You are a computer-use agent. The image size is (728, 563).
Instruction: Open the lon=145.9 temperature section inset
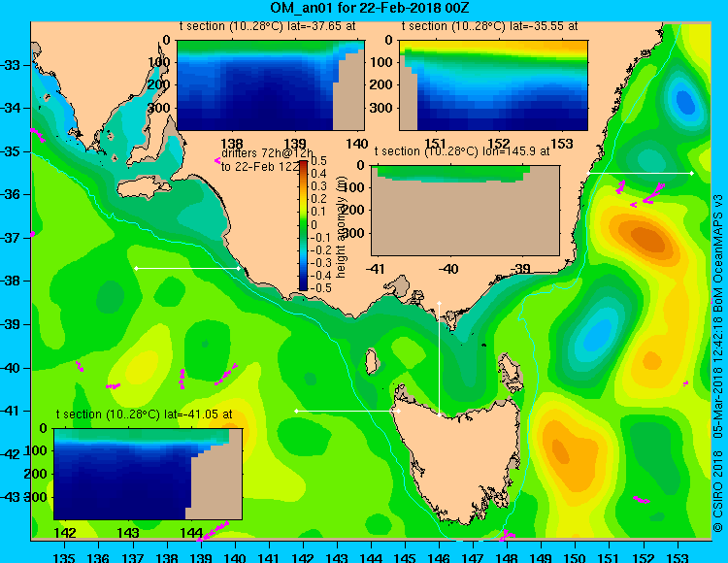pyautogui.click(x=465, y=211)
